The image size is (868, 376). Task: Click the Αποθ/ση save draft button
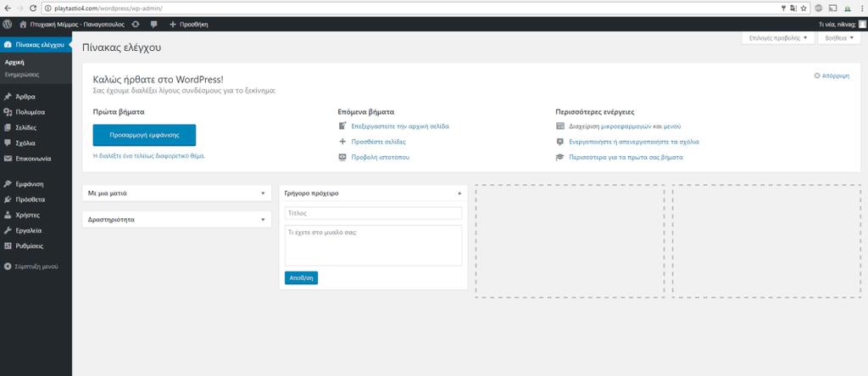coord(301,278)
